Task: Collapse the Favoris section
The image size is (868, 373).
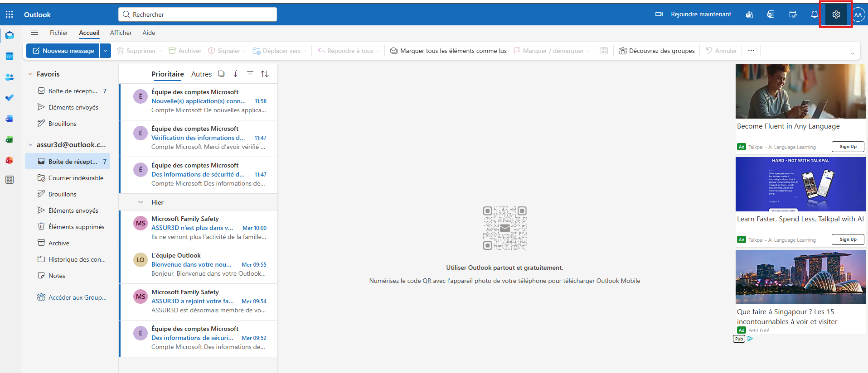Action: pyautogui.click(x=30, y=74)
